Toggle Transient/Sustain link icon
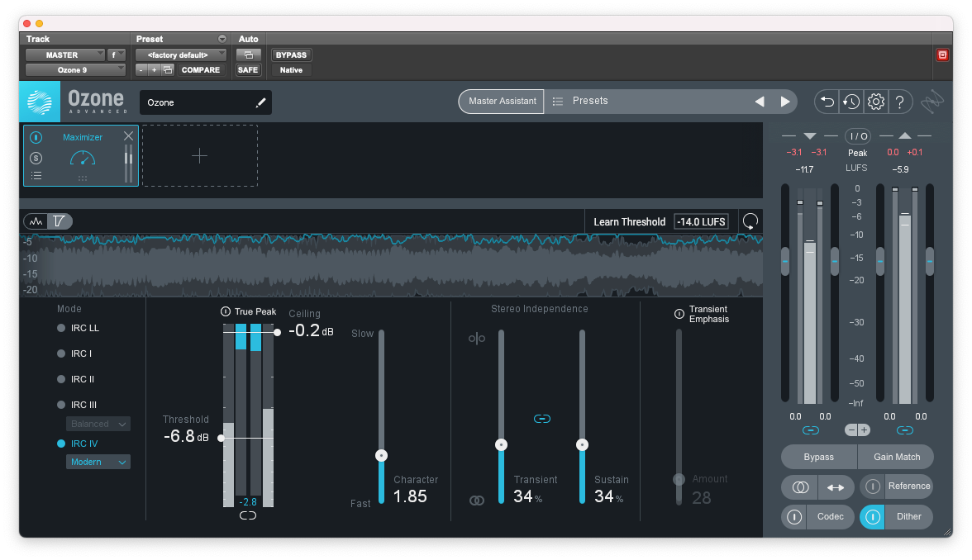 pyautogui.click(x=542, y=419)
